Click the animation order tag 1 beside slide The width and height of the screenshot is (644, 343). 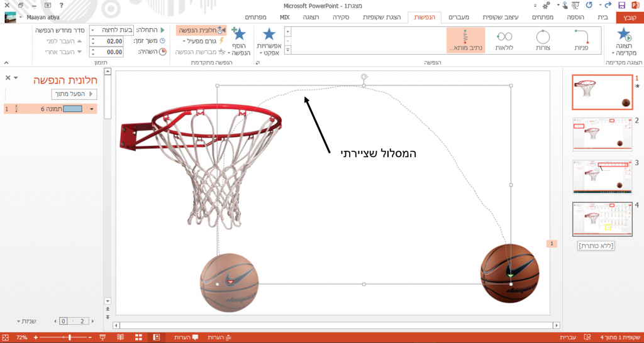(x=552, y=244)
